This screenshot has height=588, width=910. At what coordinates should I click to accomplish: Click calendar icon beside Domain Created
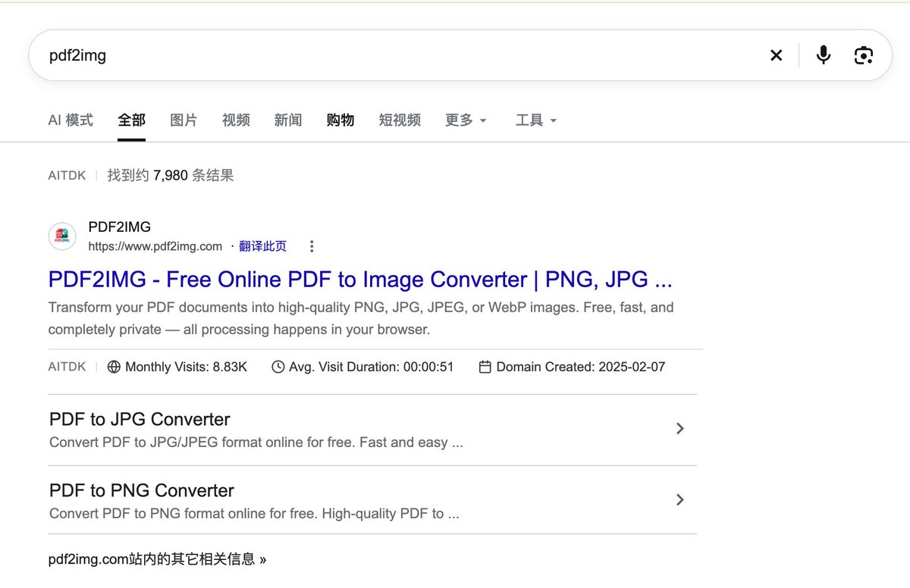point(485,367)
